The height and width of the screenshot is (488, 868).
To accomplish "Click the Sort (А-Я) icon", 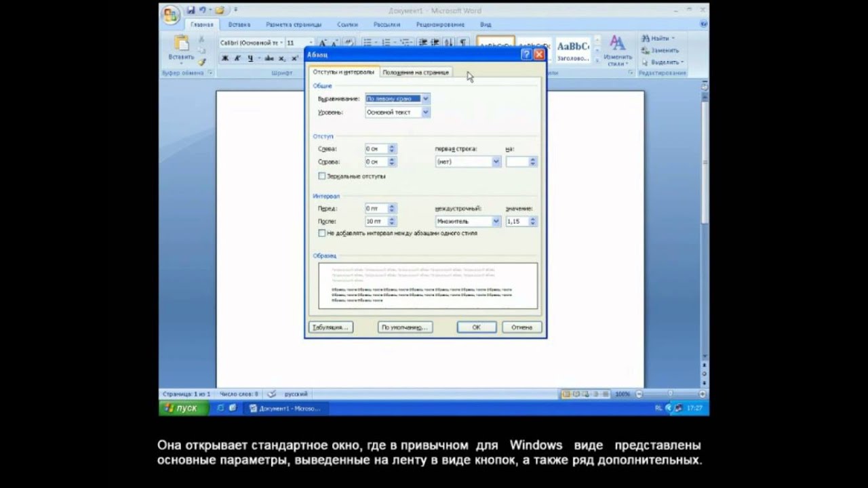I will tap(448, 42).
